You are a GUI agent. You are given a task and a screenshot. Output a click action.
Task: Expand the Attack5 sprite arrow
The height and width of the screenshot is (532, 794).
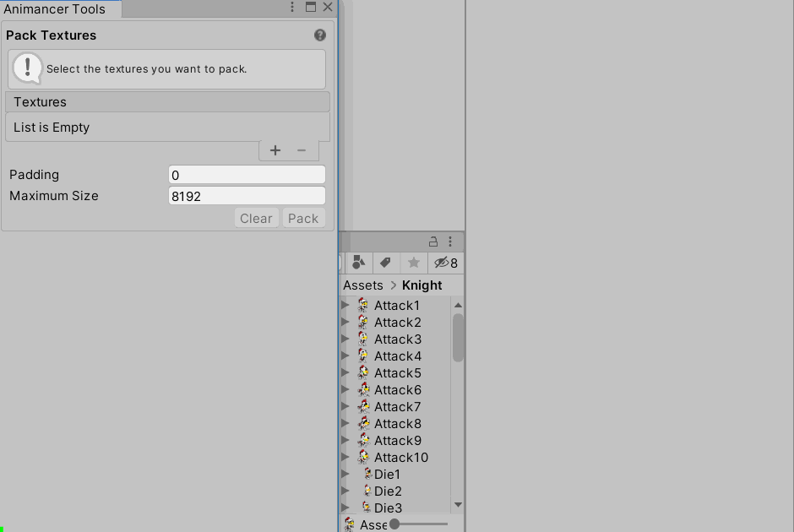click(345, 372)
